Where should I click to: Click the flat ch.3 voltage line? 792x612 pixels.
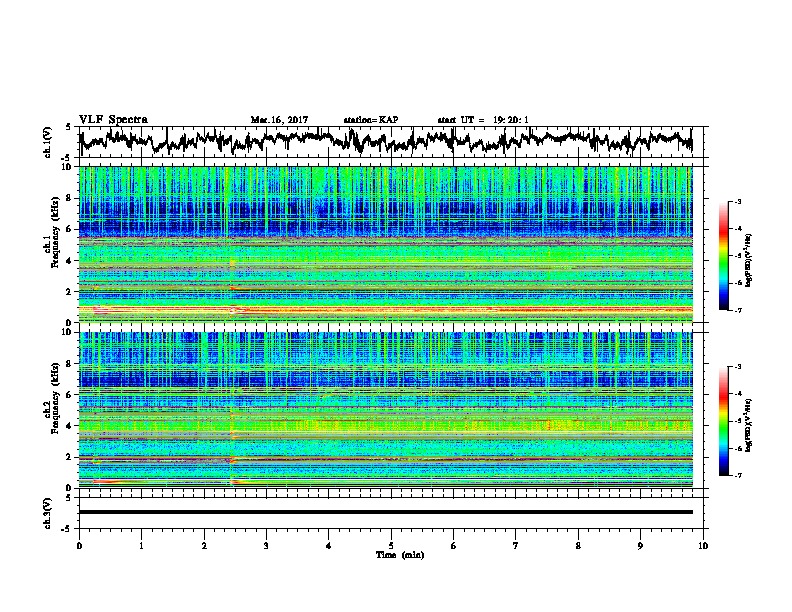click(x=386, y=512)
